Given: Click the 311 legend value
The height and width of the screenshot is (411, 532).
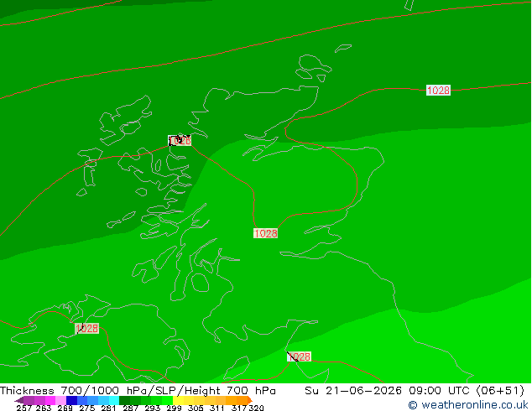Looking at the screenshot, I should coord(216,408).
